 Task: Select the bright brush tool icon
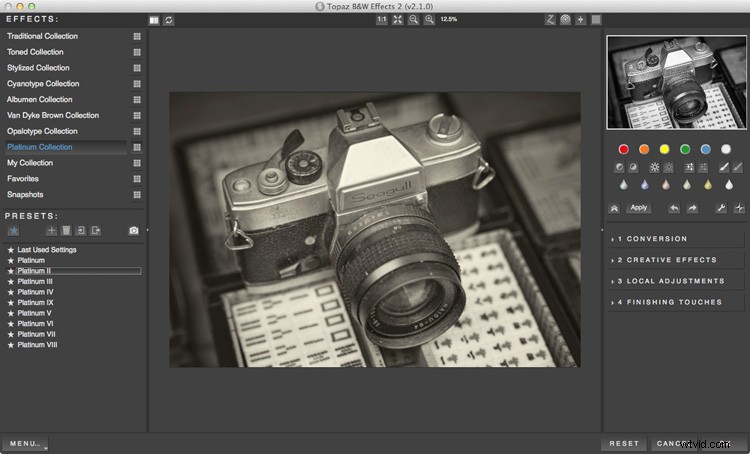click(724, 167)
